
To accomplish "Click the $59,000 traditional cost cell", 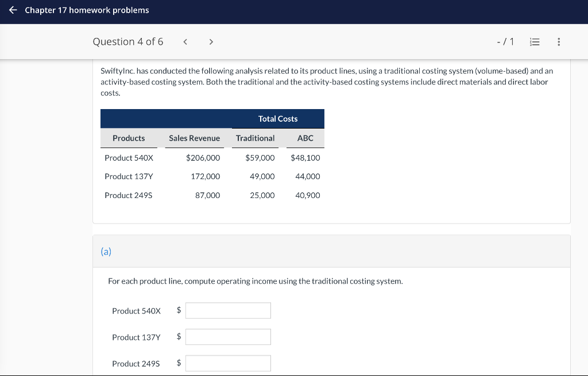I will [260, 158].
